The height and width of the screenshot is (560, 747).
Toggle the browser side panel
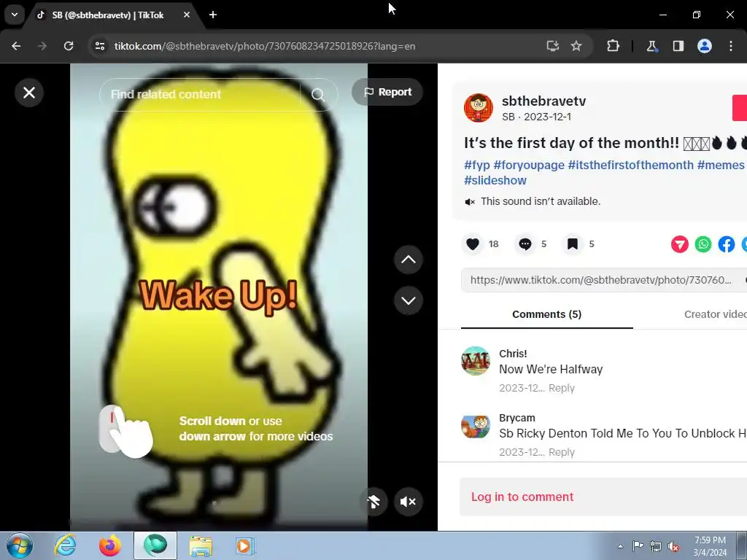pyautogui.click(x=678, y=46)
